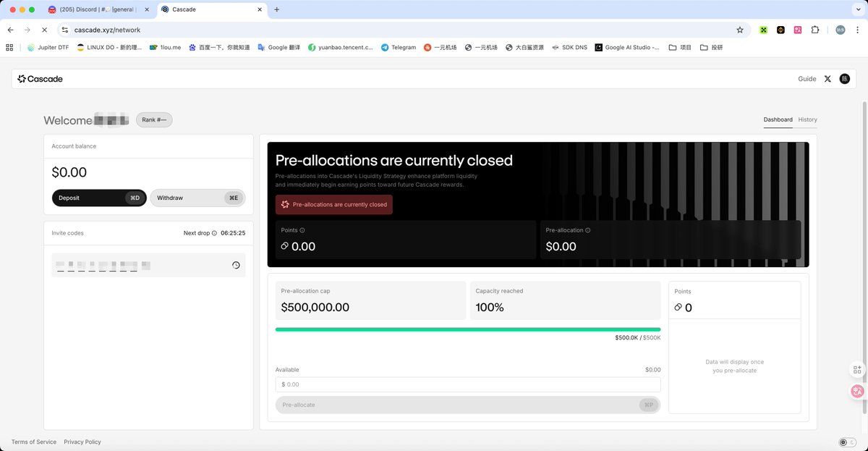
Task: Click the green capacity progress bar
Action: [468, 329]
